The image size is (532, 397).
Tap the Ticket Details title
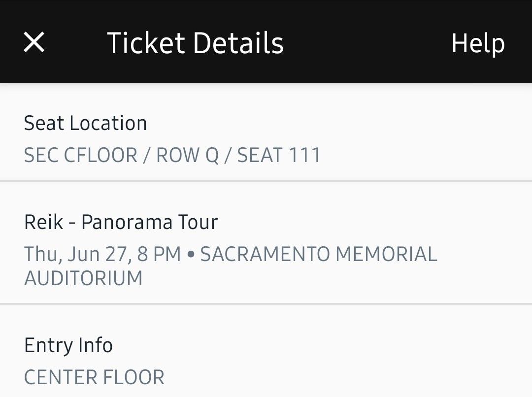point(195,43)
